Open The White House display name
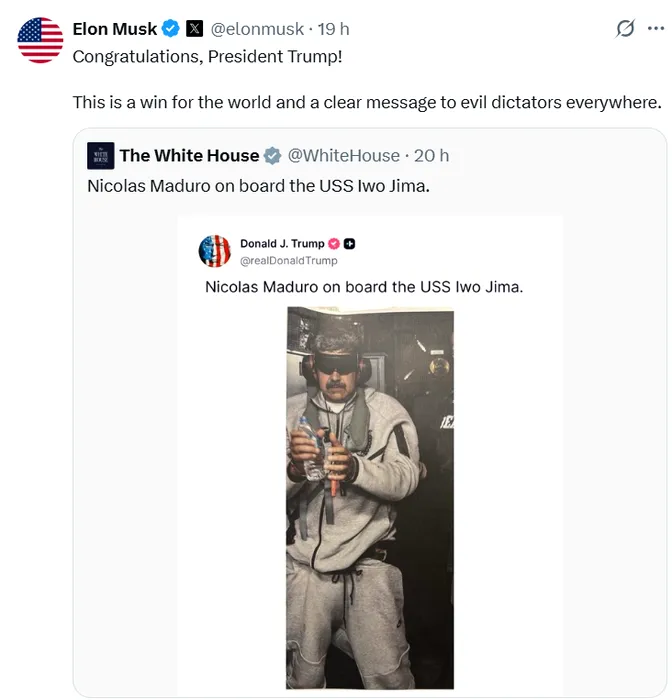This screenshot has width=672, height=700. [x=189, y=155]
